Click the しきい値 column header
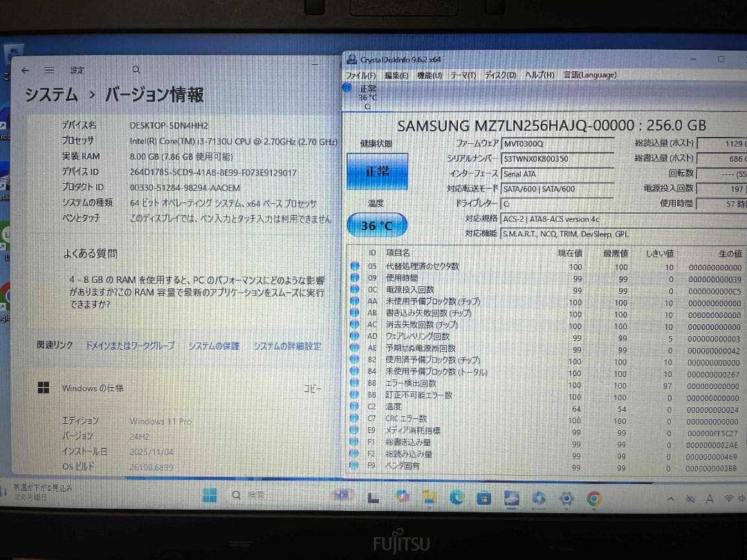 [x=660, y=253]
